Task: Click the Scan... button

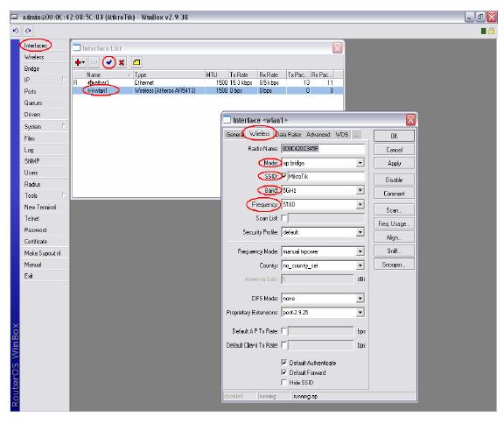Action: pyautogui.click(x=394, y=210)
